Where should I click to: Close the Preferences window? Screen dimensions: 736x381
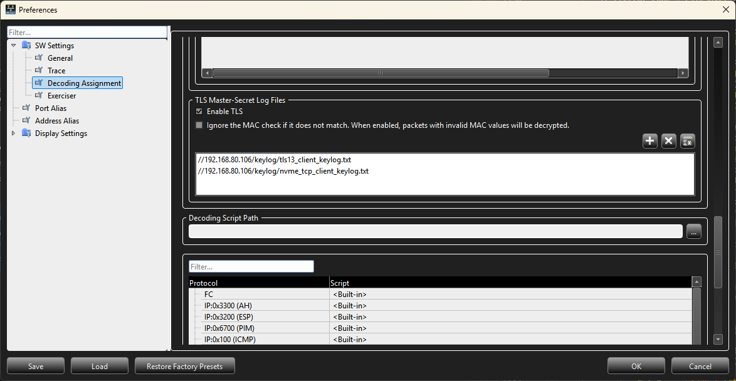(x=726, y=9)
